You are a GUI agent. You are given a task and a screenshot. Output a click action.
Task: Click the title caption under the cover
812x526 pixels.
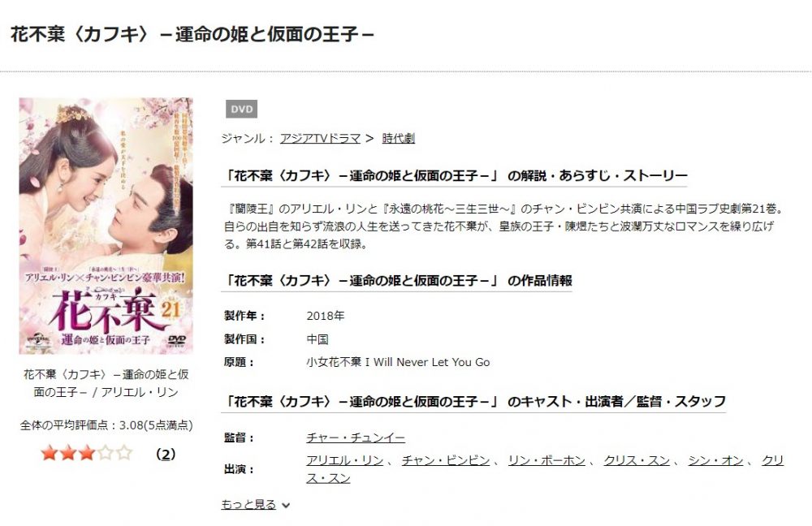point(106,383)
